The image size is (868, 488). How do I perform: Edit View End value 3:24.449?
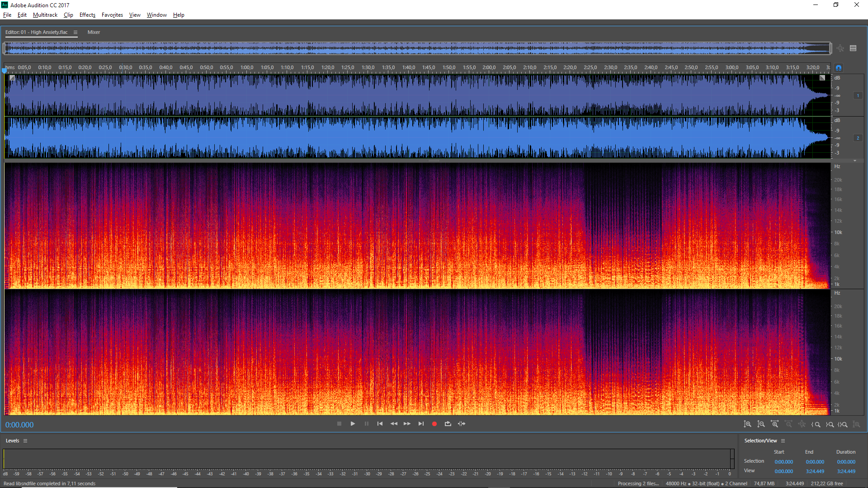[x=815, y=471]
